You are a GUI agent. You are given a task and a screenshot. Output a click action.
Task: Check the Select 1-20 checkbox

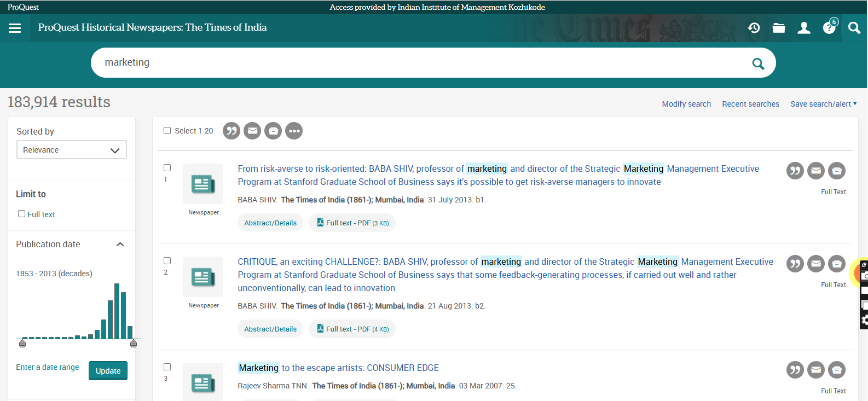click(x=167, y=131)
